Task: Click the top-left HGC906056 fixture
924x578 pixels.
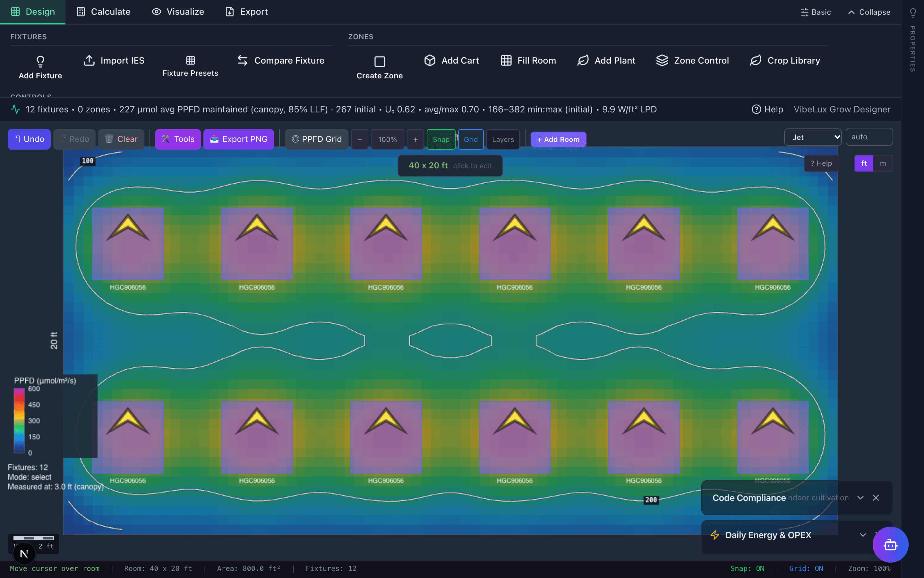Action: 128,243
